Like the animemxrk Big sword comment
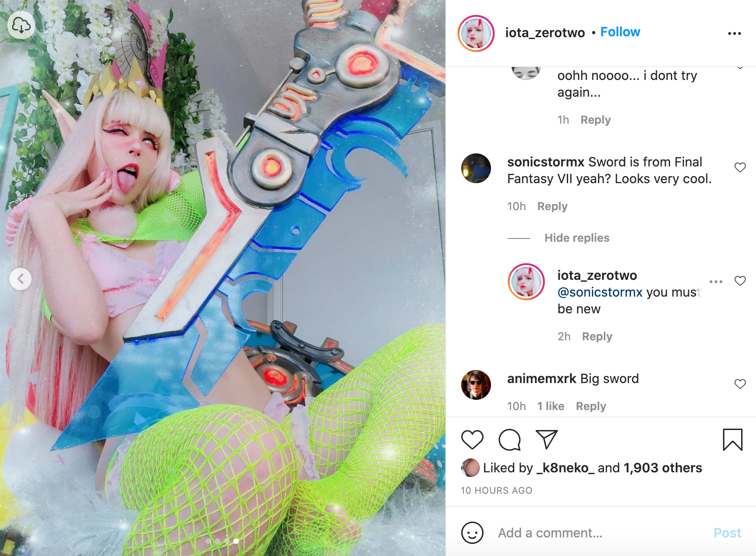756x556 pixels. coord(740,384)
